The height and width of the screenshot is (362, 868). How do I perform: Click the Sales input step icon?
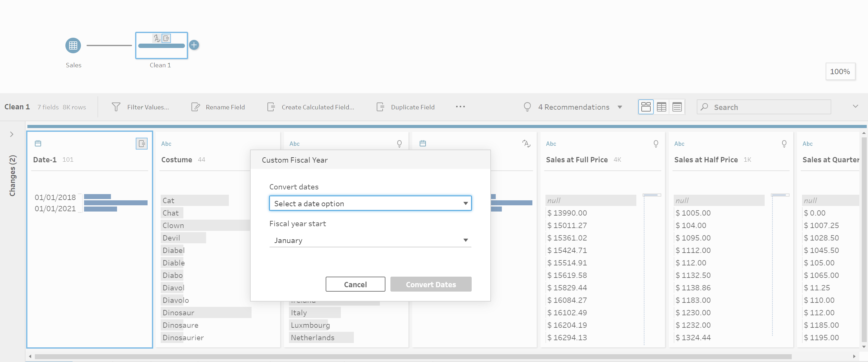(x=73, y=45)
